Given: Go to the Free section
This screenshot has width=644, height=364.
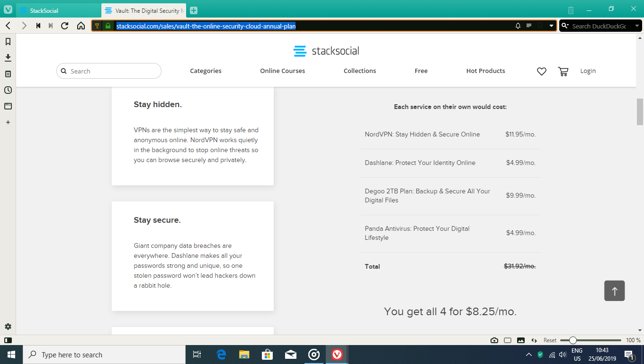Looking at the screenshot, I should coord(421,71).
